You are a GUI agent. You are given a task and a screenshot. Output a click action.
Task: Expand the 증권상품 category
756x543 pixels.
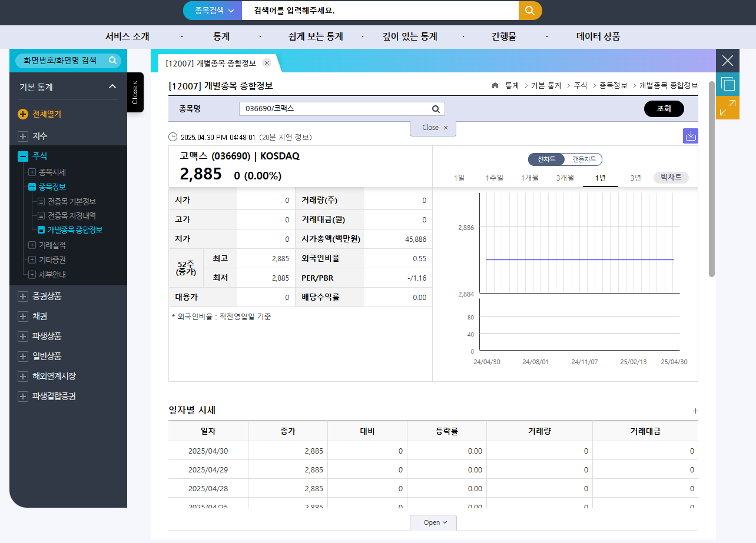[23, 297]
